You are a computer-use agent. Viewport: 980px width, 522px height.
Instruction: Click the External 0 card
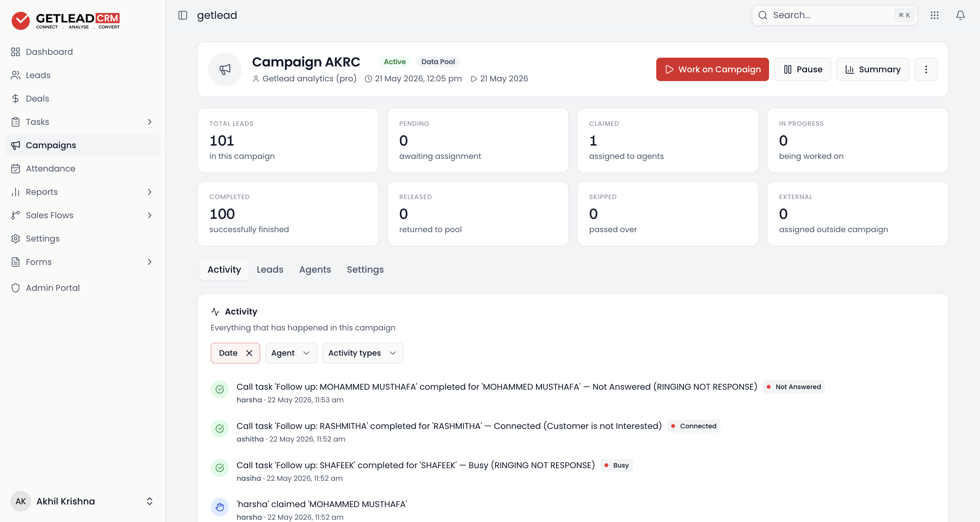(857, 214)
